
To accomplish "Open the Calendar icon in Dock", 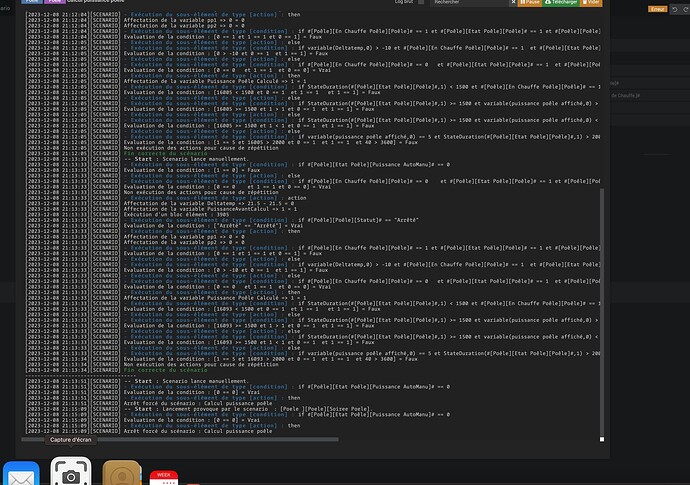I will tap(164, 478).
